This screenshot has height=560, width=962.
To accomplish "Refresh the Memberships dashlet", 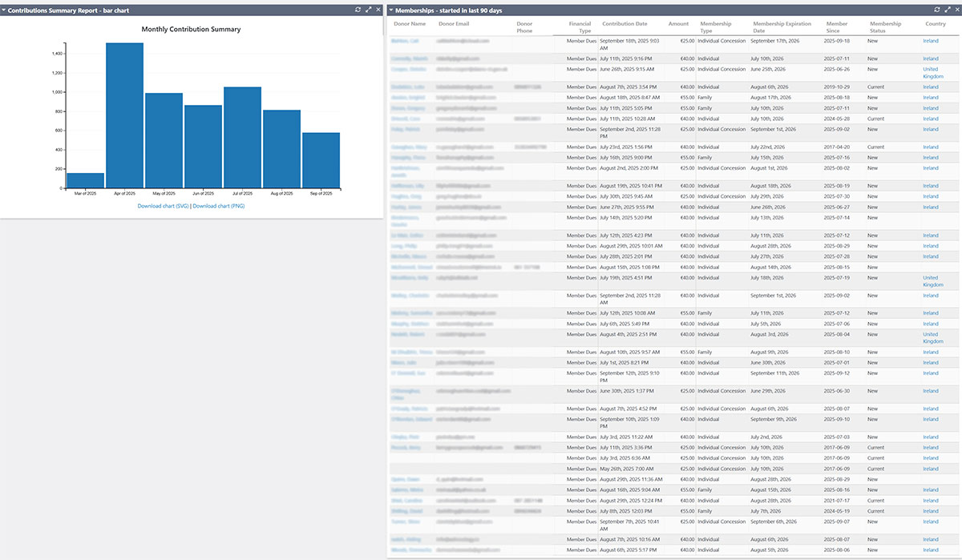I will tap(937, 10).
